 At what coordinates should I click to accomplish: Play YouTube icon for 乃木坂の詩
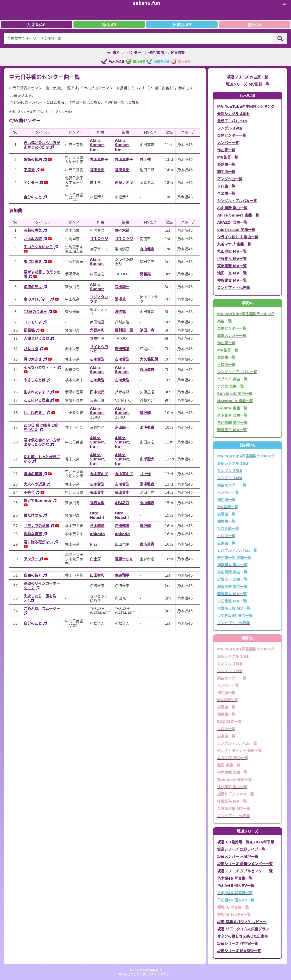(49, 239)
